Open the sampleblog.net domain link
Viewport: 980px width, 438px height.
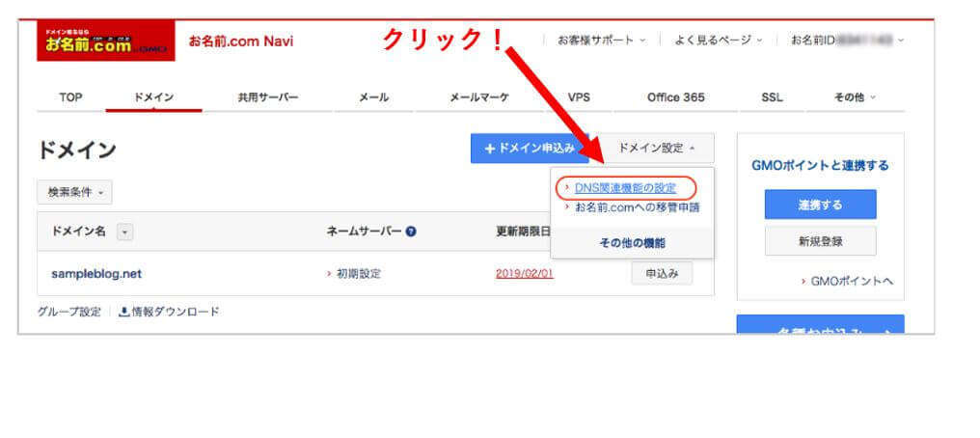coord(96,274)
